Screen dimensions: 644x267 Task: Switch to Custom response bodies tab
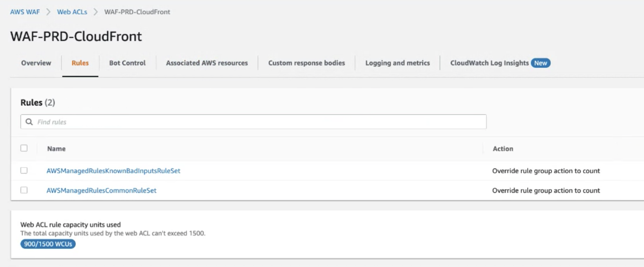[307, 63]
